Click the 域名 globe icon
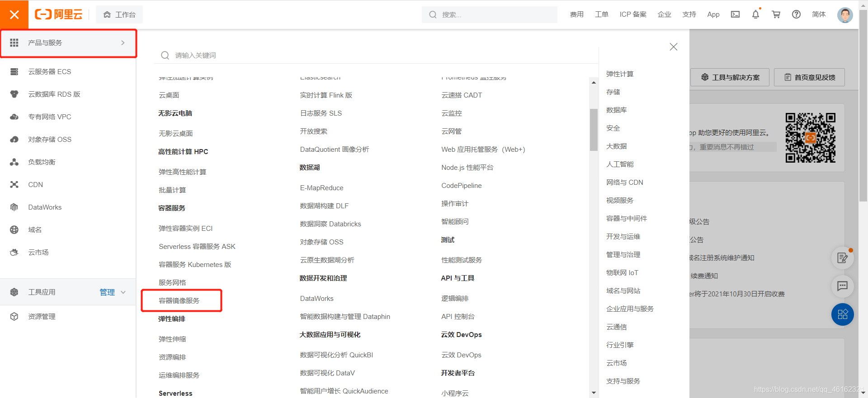Image resolution: width=868 pixels, height=398 pixels. pos(14,230)
